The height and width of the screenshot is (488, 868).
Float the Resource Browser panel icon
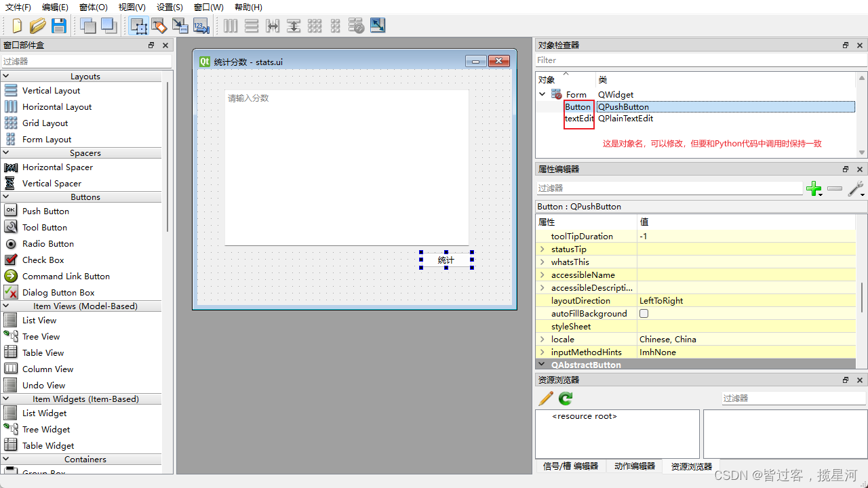tap(846, 380)
